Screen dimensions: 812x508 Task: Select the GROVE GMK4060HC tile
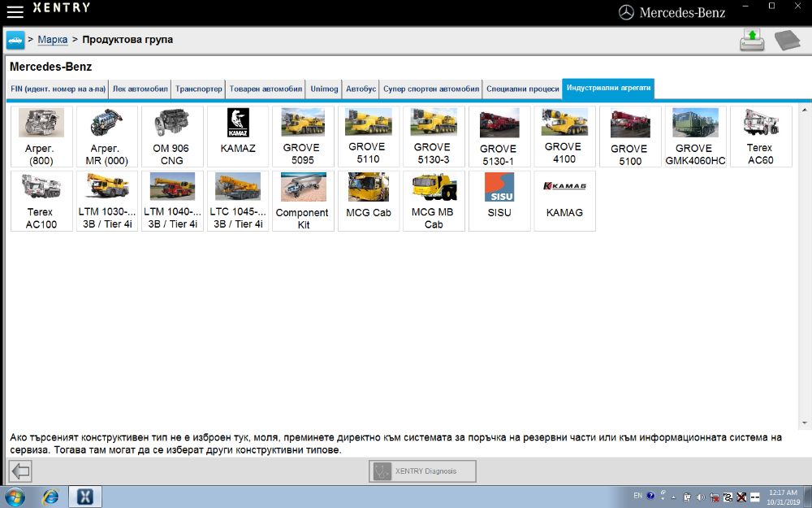click(x=696, y=137)
